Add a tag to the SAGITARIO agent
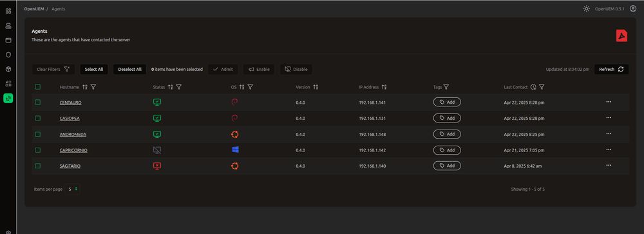 pyautogui.click(x=447, y=166)
